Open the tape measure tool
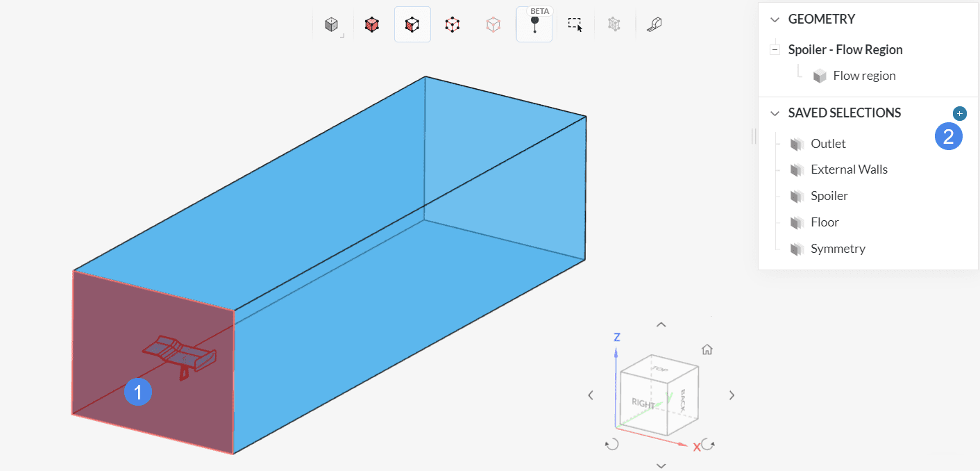 tap(654, 25)
